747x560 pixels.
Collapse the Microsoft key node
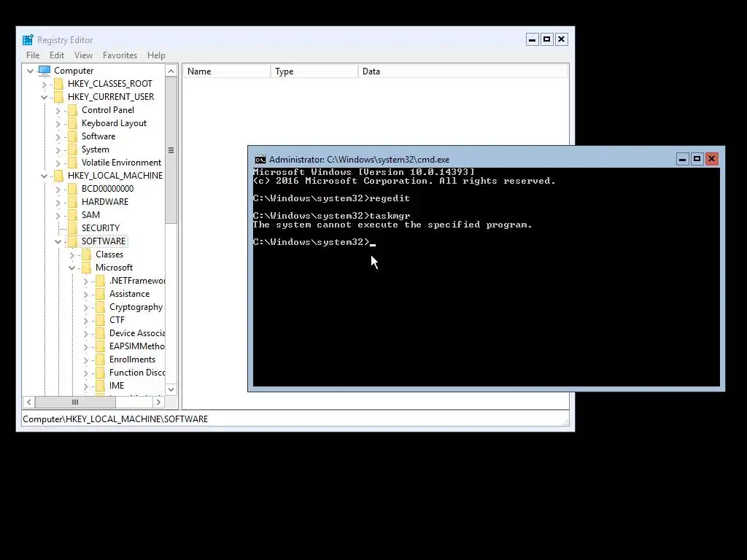[x=72, y=268]
